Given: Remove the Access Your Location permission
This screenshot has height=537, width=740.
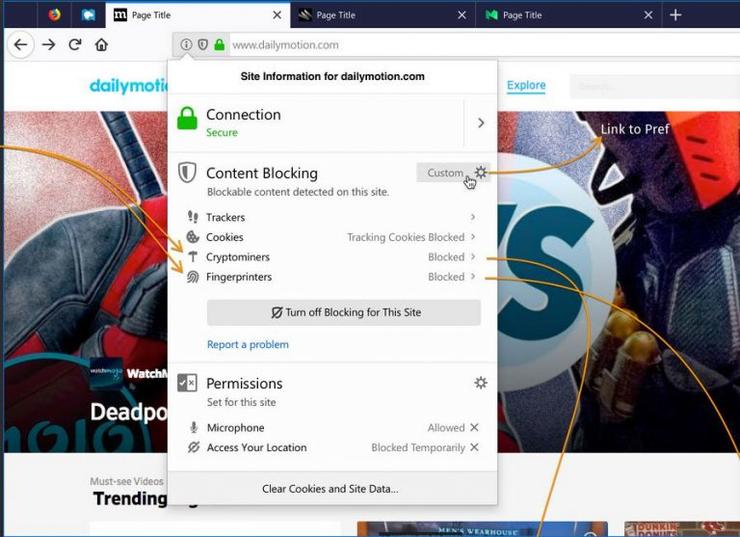Looking at the screenshot, I should pos(474,448).
